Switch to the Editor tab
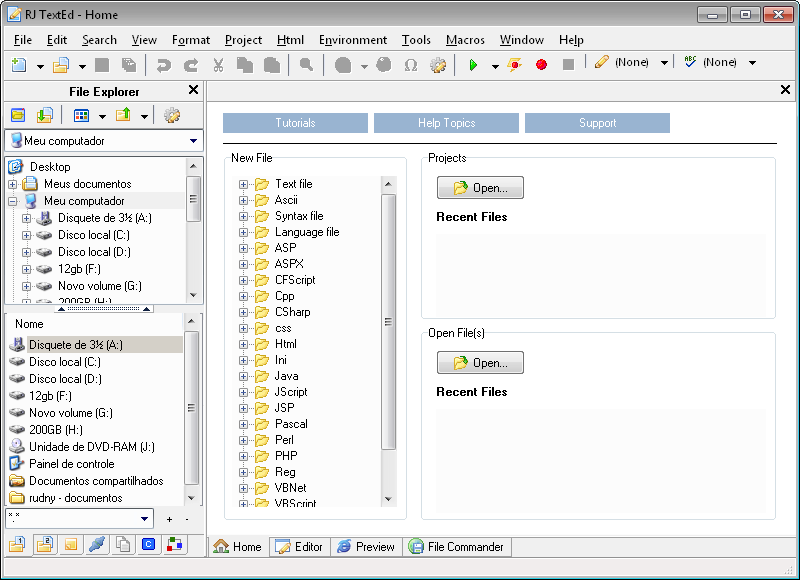The width and height of the screenshot is (800, 580). 299,547
